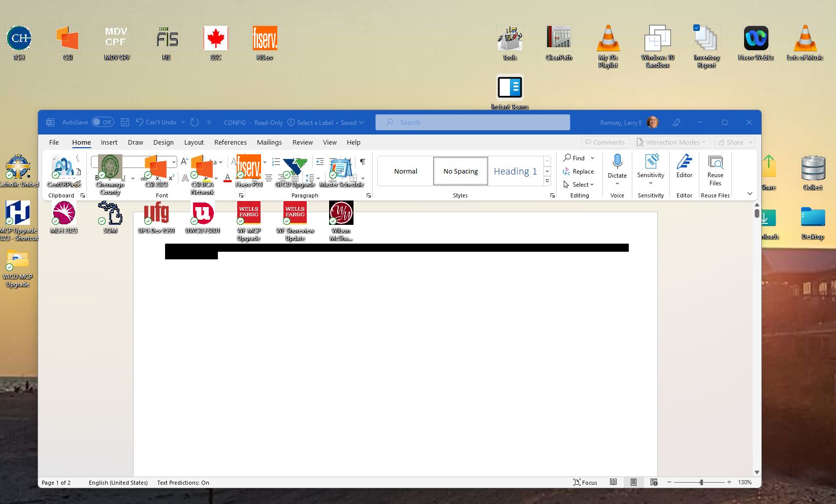Click Larry Ramsey's account avatar

point(653,122)
